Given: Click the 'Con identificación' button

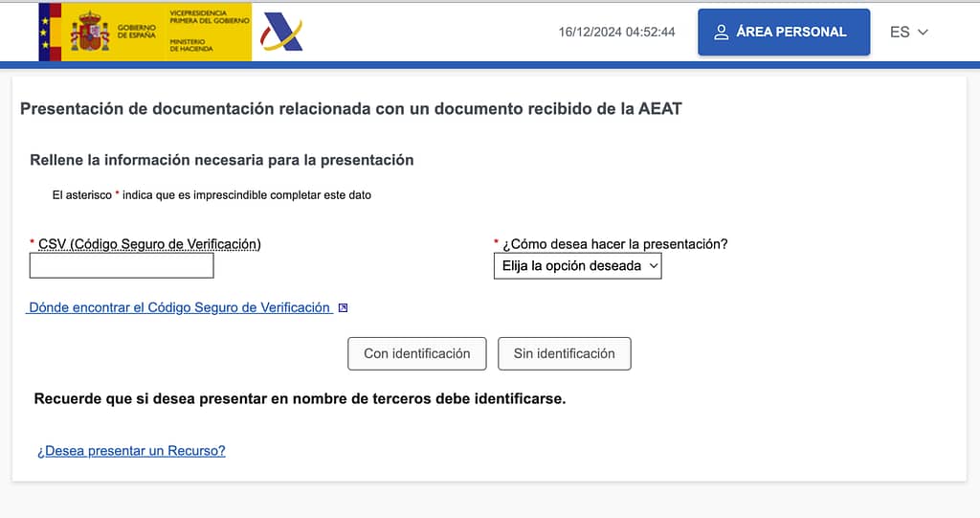Looking at the screenshot, I should pos(417,353).
